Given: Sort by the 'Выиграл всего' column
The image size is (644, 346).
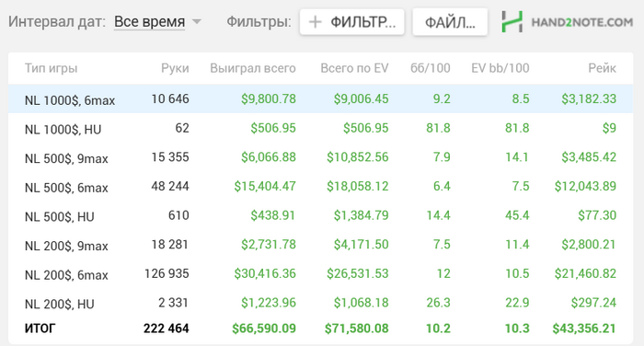Looking at the screenshot, I should click(x=253, y=68).
